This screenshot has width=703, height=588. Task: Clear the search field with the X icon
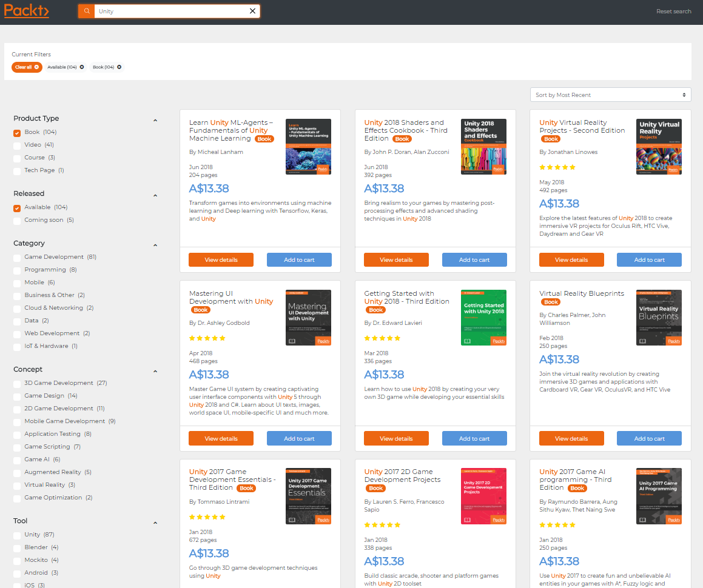point(252,11)
